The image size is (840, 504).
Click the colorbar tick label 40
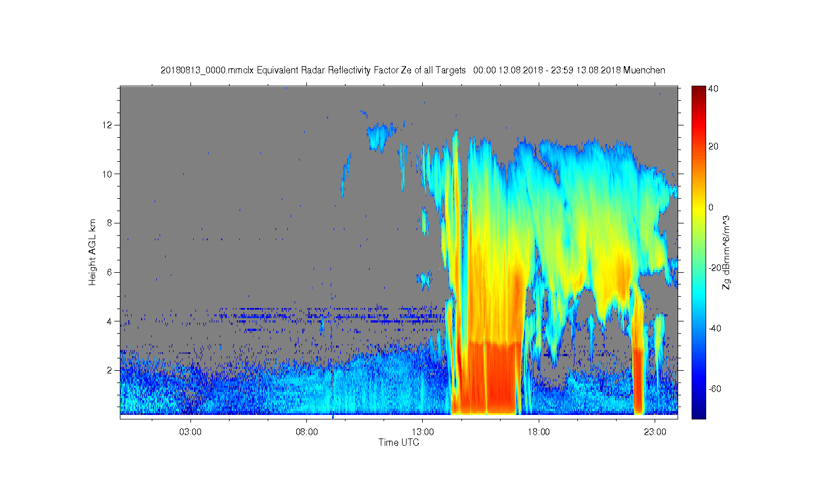point(713,89)
